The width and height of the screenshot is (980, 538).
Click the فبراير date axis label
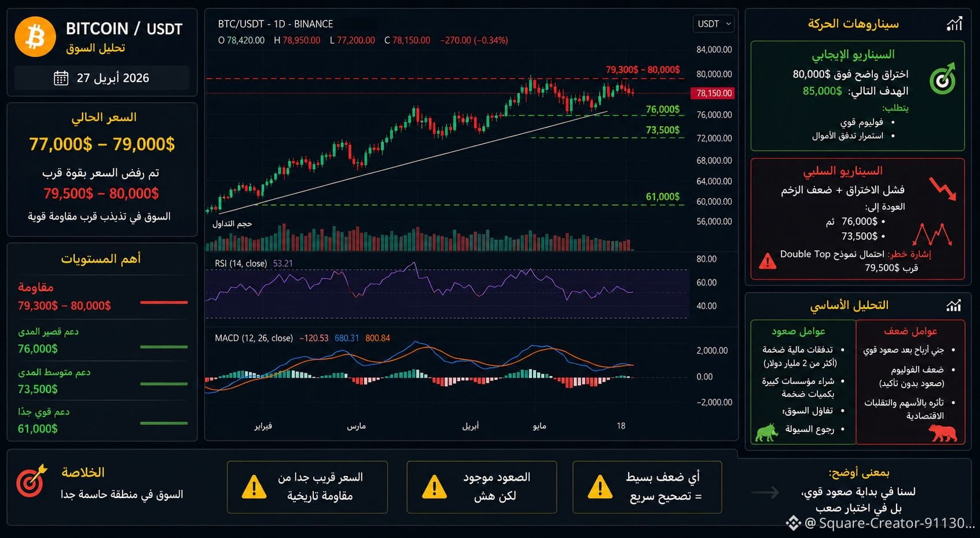click(263, 426)
